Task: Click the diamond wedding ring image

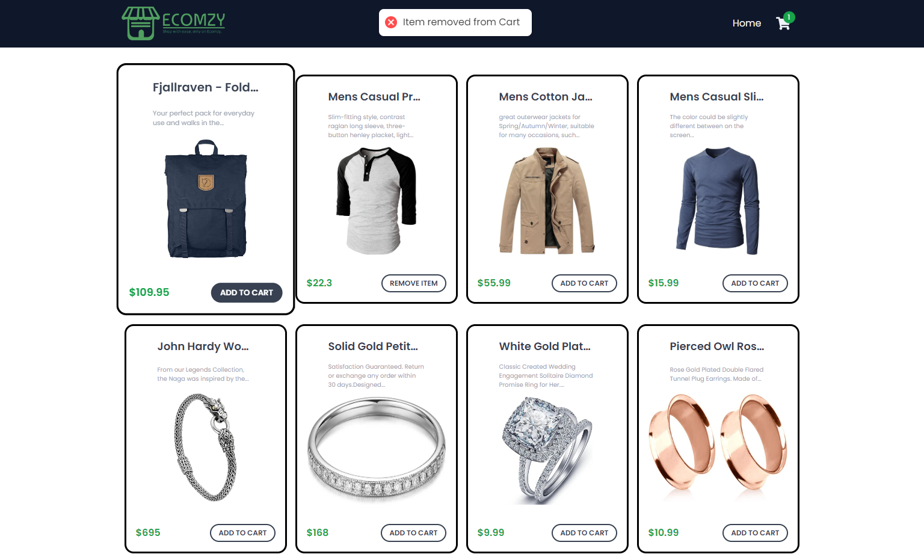Action: [x=547, y=451]
